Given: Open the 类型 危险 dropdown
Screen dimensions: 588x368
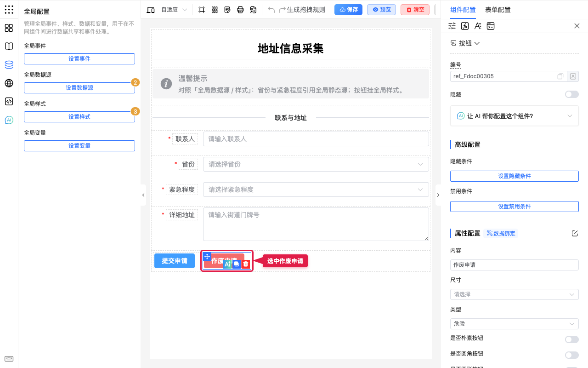Looking at the screenshot, I should tap(514, 324).
